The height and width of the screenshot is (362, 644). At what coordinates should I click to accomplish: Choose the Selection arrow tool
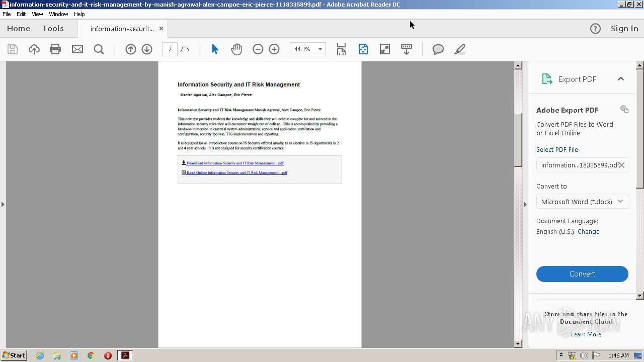tap(215, 49)
